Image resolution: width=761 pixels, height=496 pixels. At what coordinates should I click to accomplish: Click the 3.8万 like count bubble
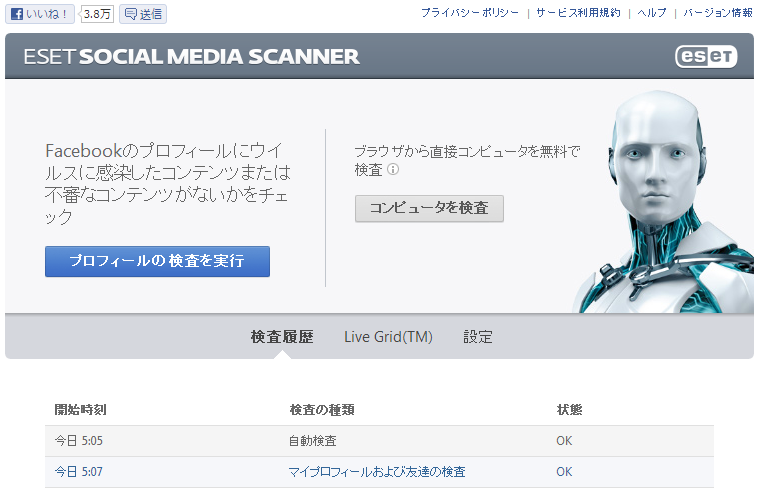click(97, 14)
